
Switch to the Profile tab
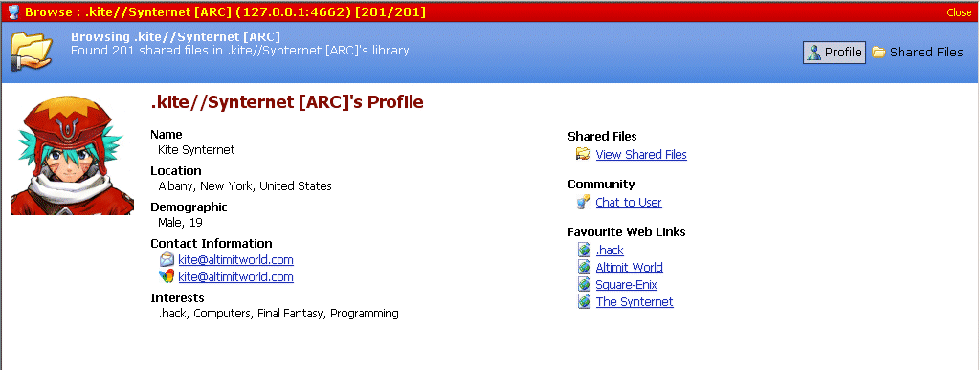pyautogui.click(x=835, y=53)
